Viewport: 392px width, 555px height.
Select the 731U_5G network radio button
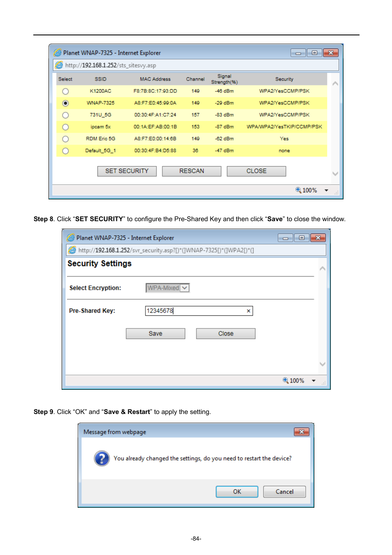65,115
